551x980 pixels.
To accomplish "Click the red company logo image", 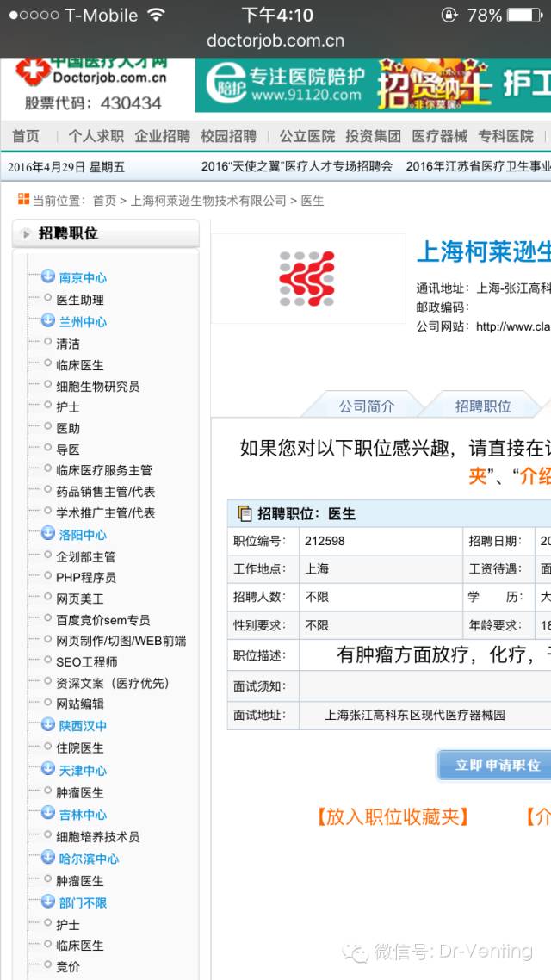I will click(x=306, y=279).
